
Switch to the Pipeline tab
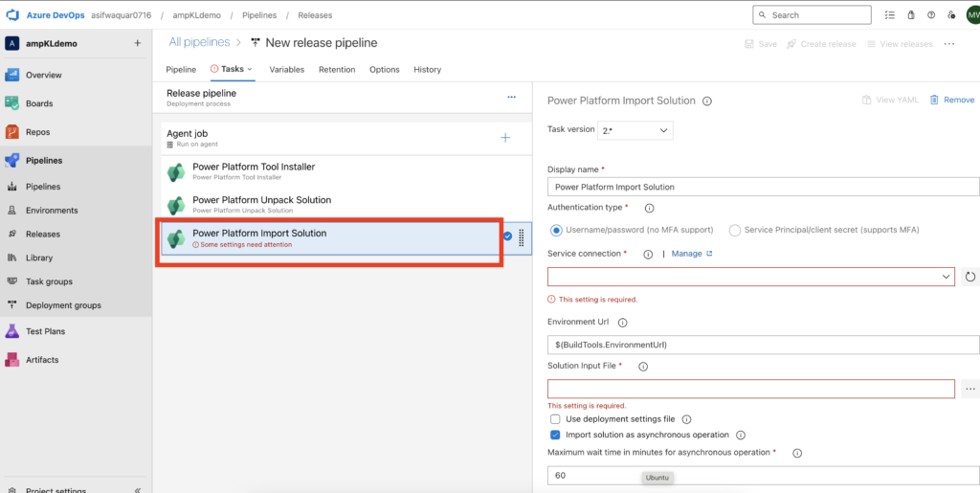tap(181, 69)
